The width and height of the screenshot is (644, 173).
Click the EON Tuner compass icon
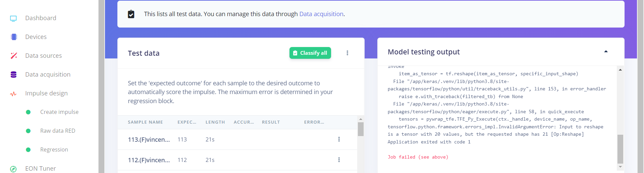coord(13,169)
